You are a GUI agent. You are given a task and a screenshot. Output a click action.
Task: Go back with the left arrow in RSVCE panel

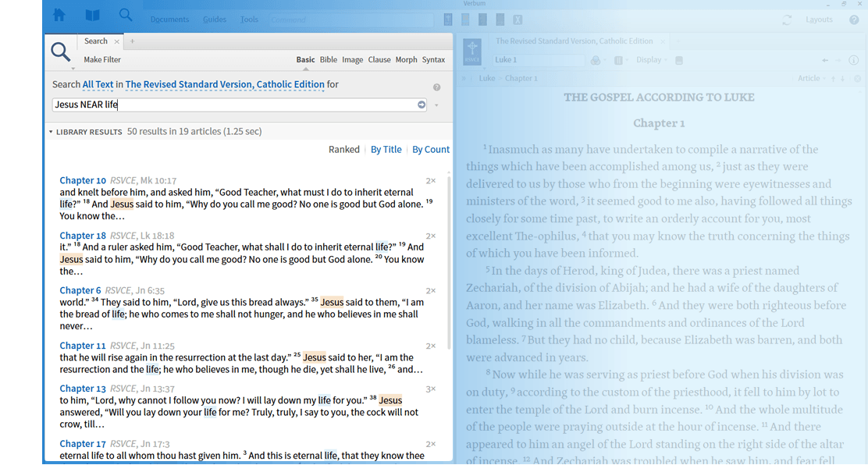(x=825, y=60)
